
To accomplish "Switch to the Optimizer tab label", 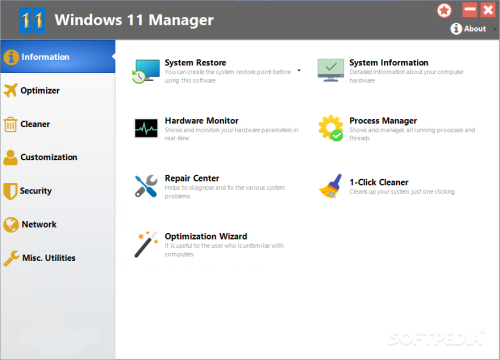I will 40,90.
